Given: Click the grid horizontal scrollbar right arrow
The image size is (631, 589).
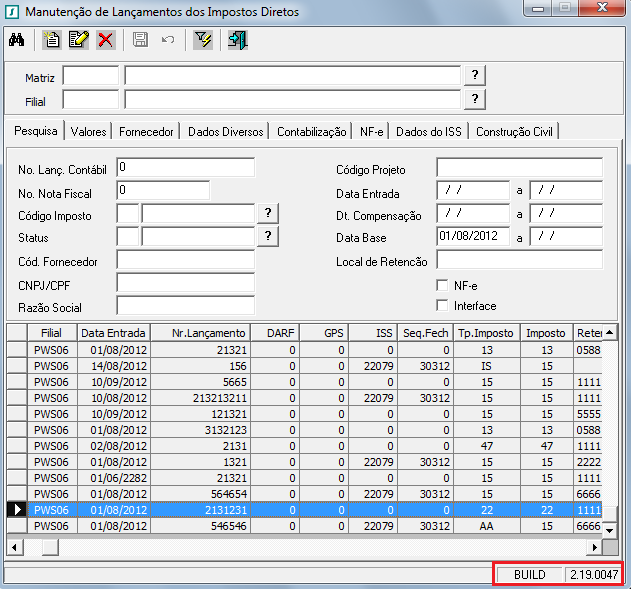Looking at the screenshot, I should click(596, 547).
